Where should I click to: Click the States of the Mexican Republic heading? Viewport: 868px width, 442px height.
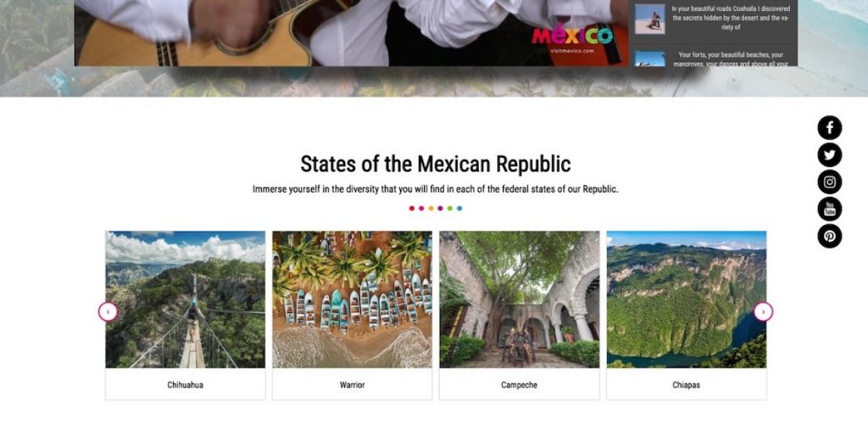(435, 165)
